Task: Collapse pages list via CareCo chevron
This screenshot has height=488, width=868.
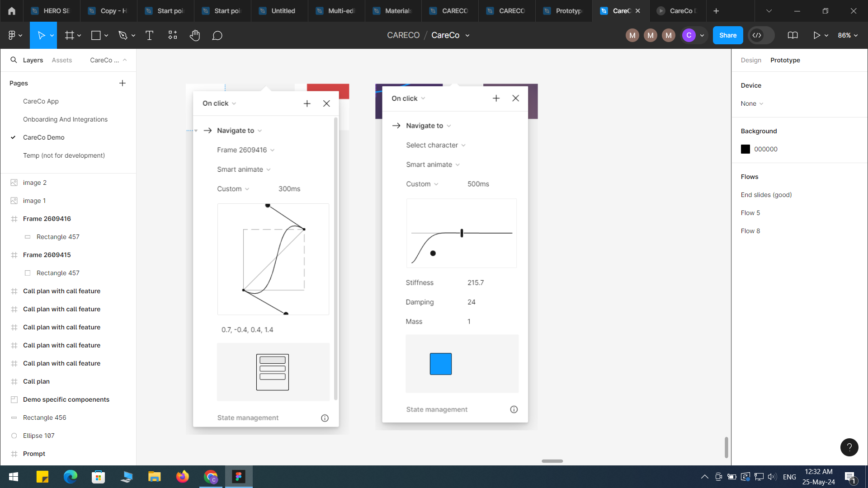Action: coord(125,60)
